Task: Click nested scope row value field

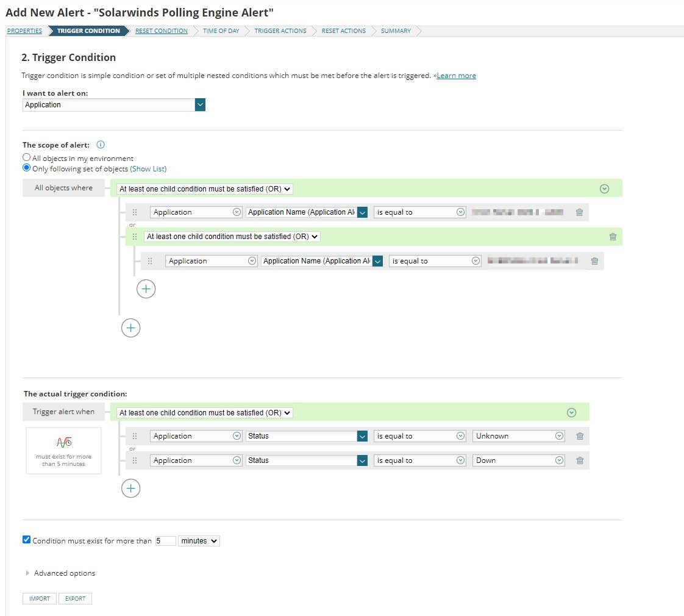Action: click(x=533, y=261)
